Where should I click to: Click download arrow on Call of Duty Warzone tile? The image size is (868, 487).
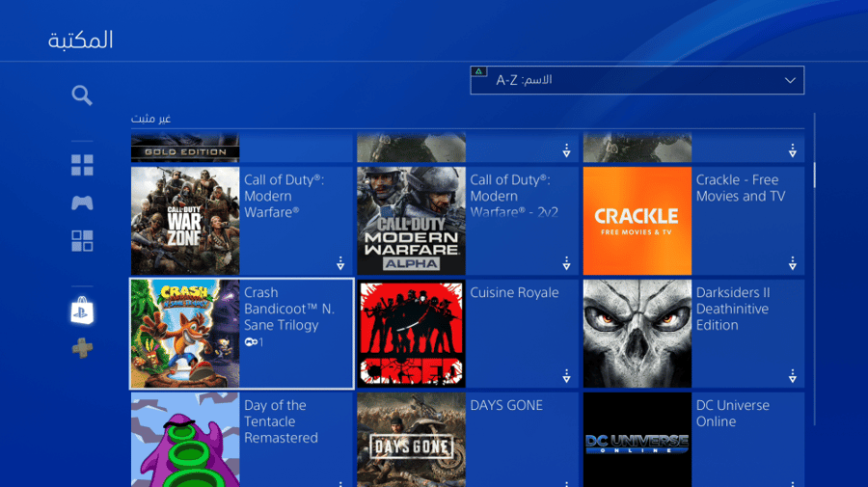point(340,263)
